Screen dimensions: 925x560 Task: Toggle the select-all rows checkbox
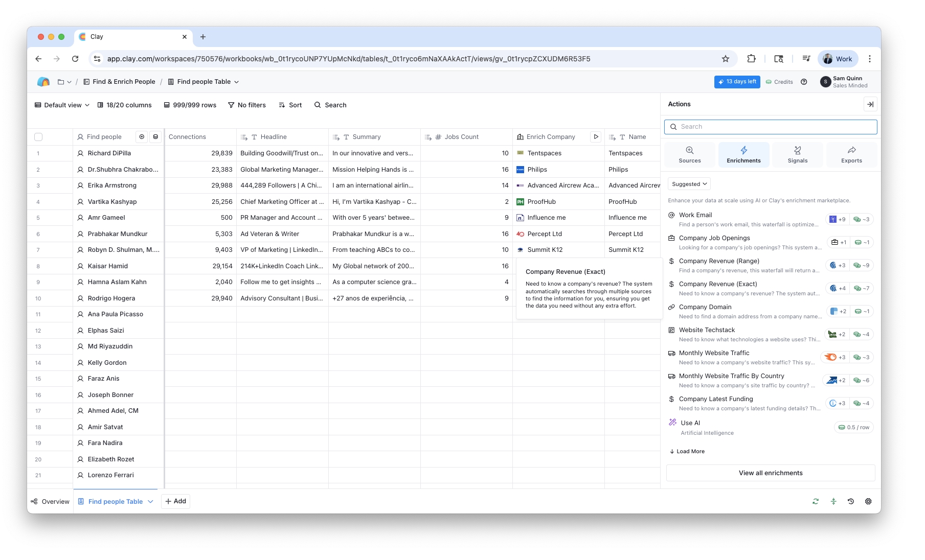coord(38,137)
